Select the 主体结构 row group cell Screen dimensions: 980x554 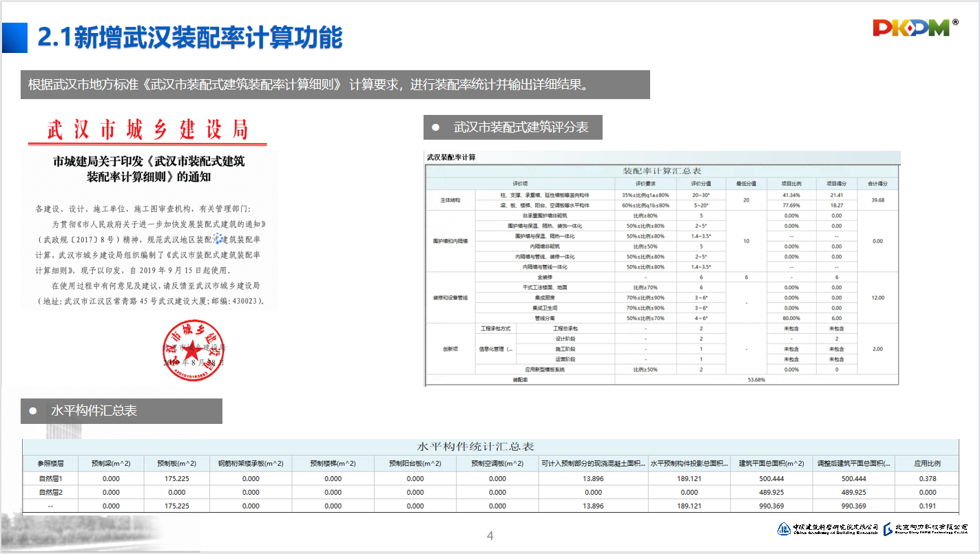click(x=450, y=200)
